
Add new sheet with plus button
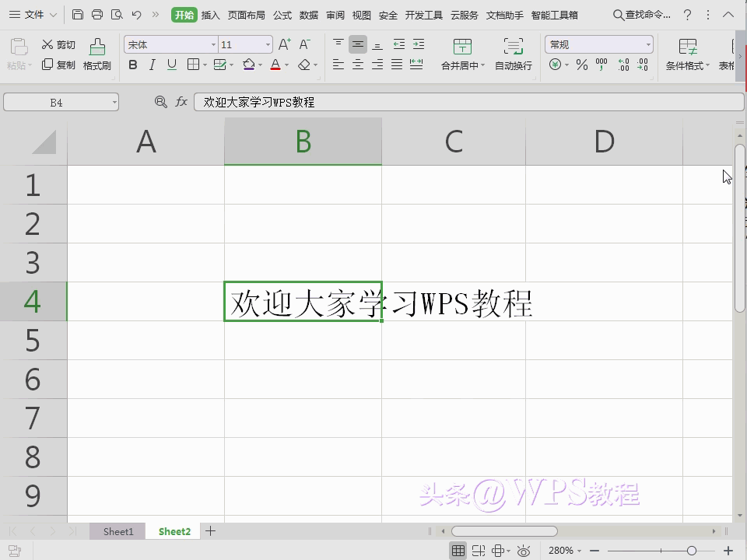(x=210, y=531)
